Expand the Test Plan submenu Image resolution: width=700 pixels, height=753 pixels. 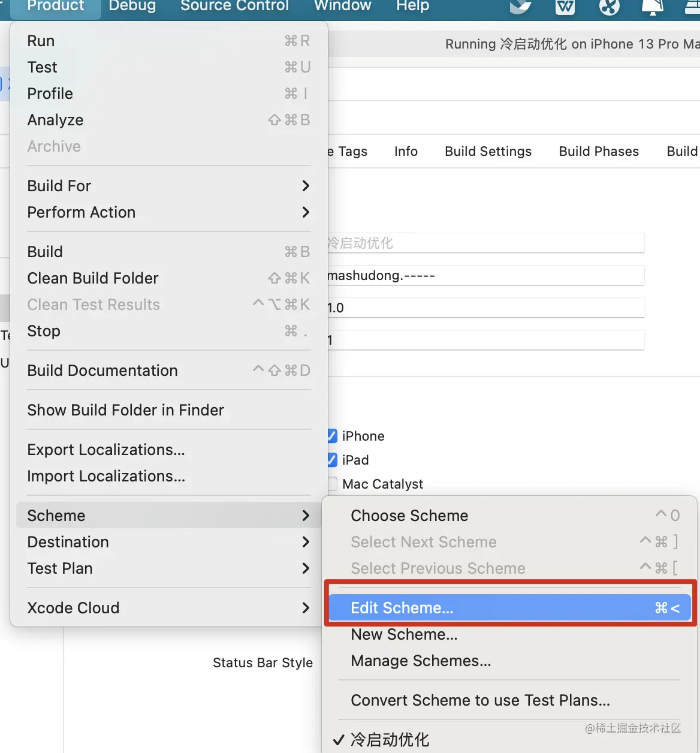click(169, 568)
